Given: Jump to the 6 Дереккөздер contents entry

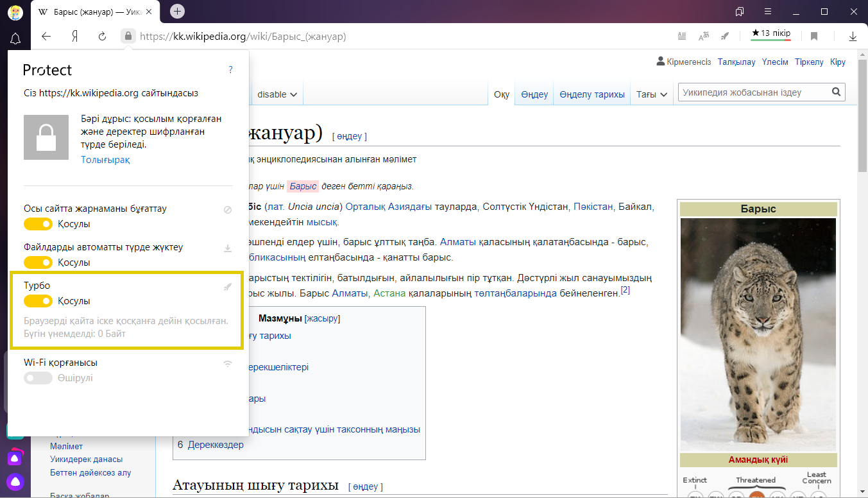Looking at the screenshot, I should pyautogui.click(x=210, y=444).
